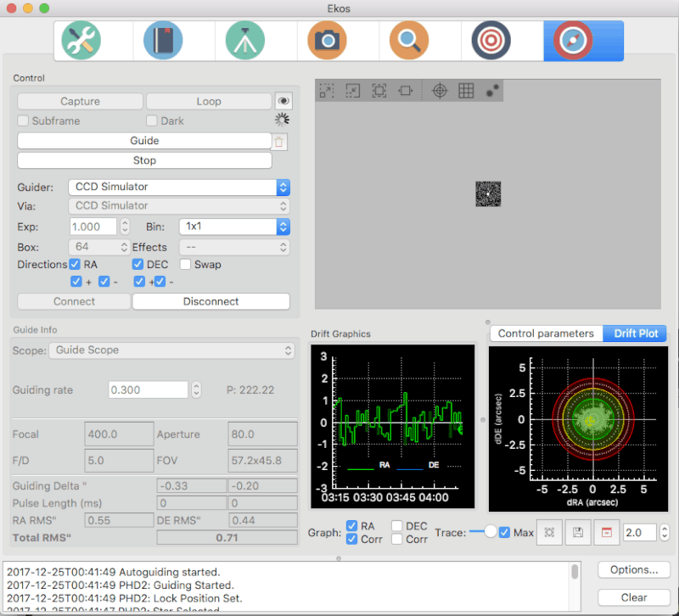Click the zoom-in icon above the guide image
The width and height of the screenshot is (679, 616).
coord(327,91)
